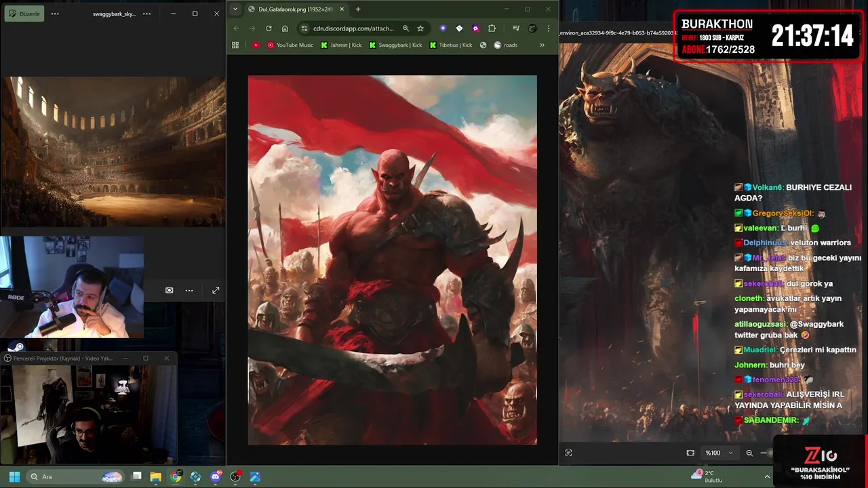Open Chrome media controls icon

(x=516, y=28)
